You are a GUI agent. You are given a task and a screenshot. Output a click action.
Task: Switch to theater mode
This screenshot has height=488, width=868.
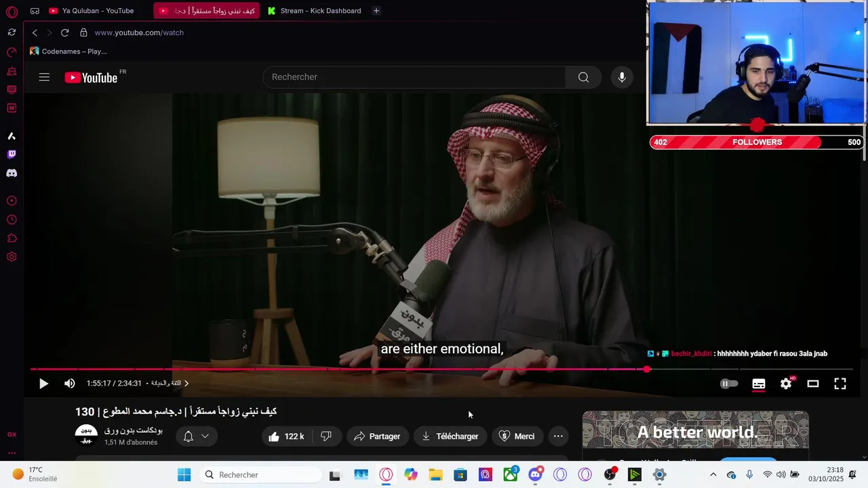point(813,384)
